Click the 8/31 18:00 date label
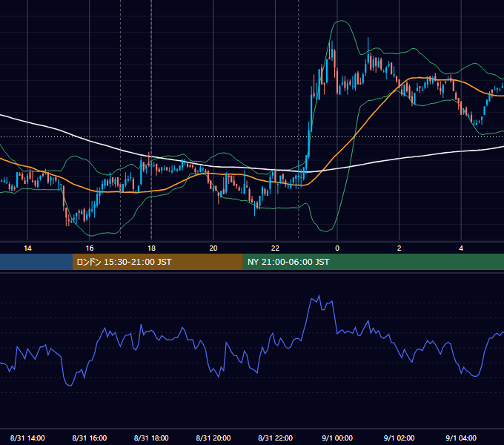504x445 pixels. coord(151,438)
